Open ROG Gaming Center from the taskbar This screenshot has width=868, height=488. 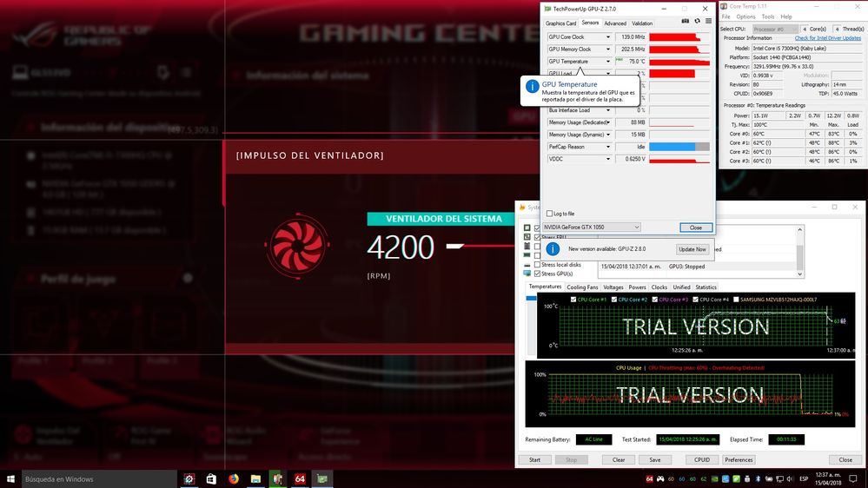189,478
